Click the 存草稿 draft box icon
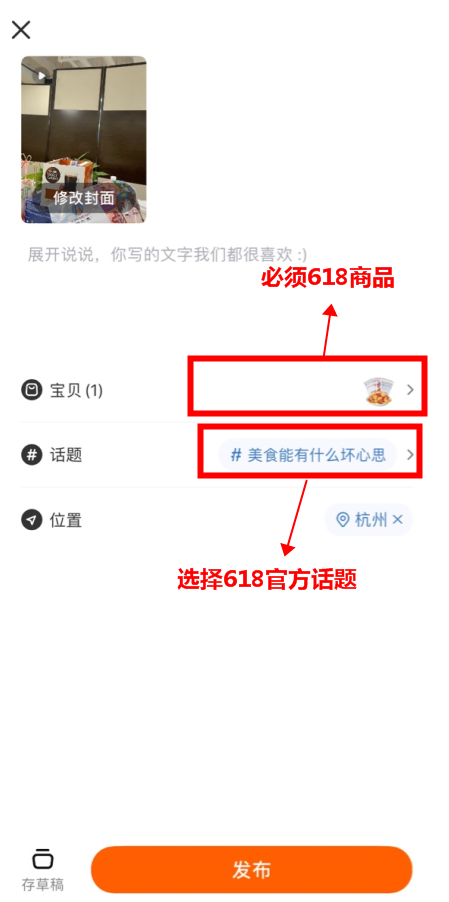Screen dimensions: 449x902 43,859
